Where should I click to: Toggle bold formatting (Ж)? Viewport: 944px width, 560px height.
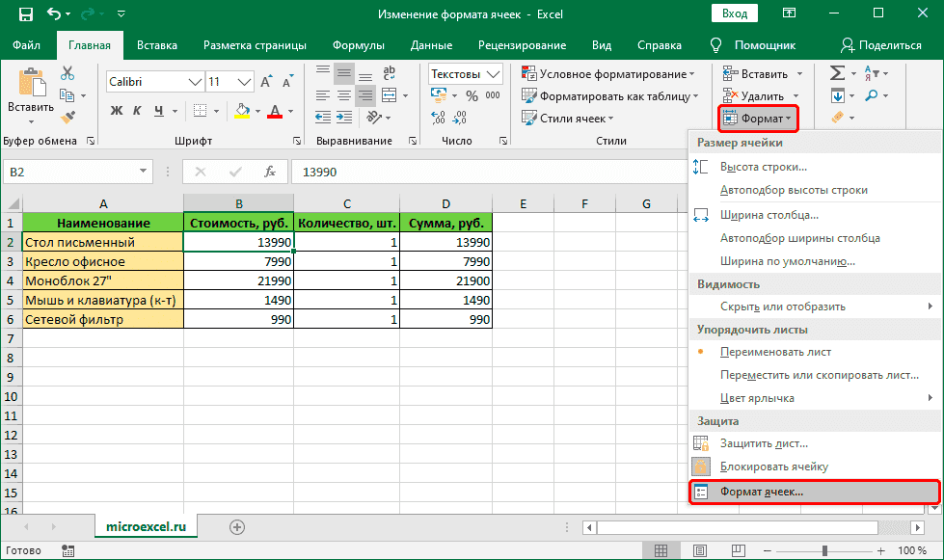[x=117, y=111]
